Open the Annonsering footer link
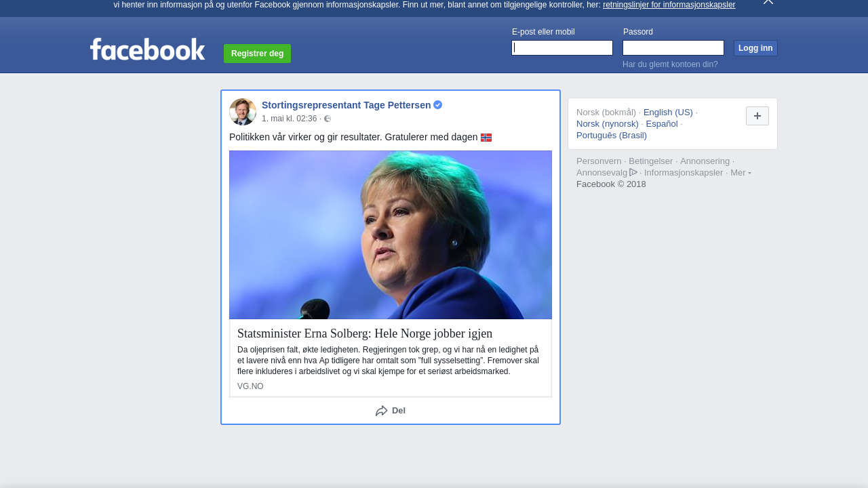This screenshot has width=868, height=488. 705,161
